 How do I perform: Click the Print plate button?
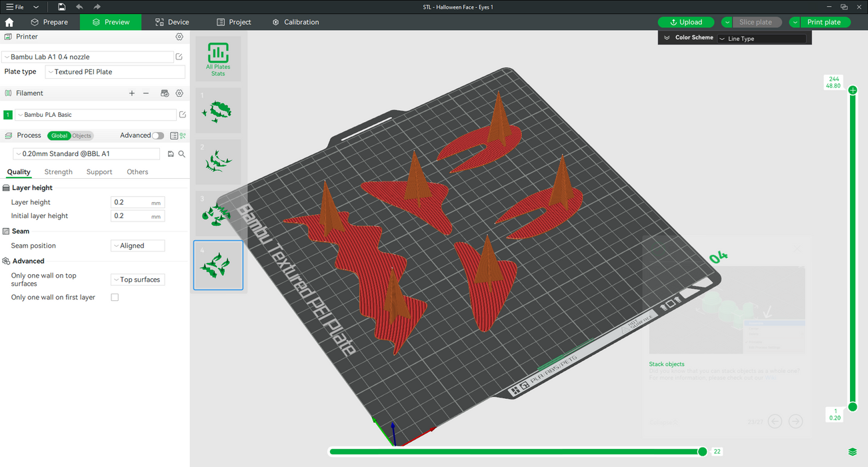[824, 22]
